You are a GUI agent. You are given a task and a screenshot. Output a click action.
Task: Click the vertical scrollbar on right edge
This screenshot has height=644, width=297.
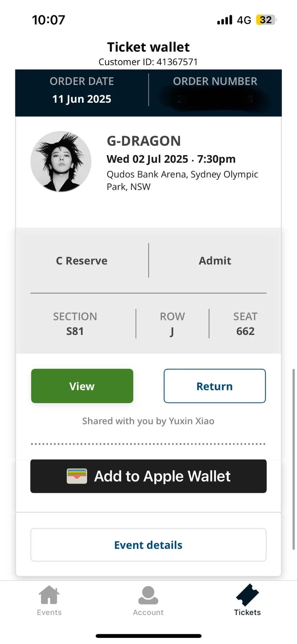pos(293,459)
